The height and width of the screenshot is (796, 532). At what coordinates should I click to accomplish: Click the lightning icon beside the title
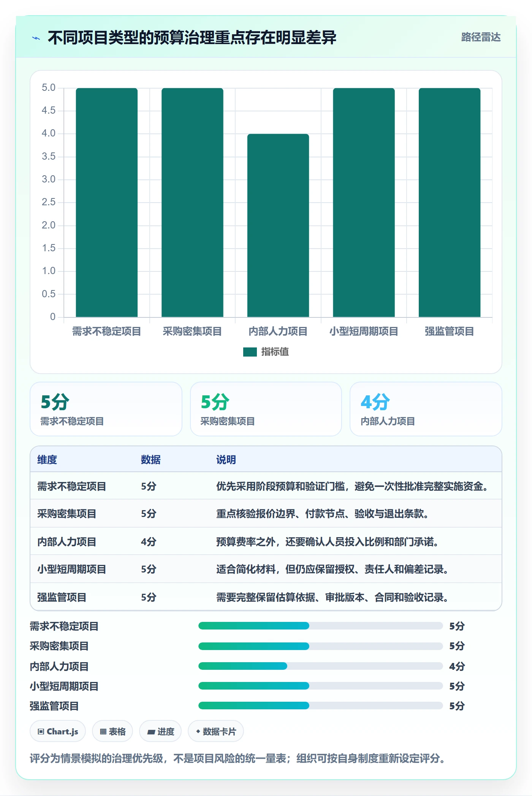36,38
